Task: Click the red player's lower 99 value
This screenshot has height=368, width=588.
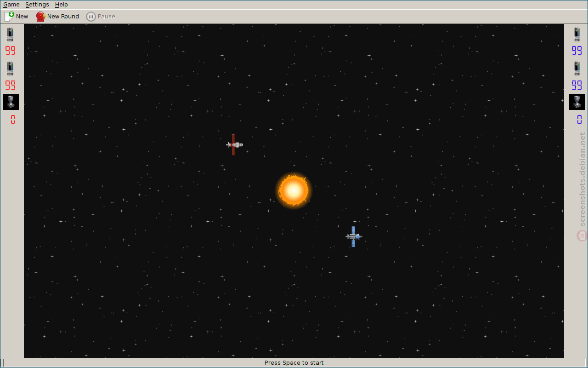Action: pyautogui.click(x=11, y=85)
